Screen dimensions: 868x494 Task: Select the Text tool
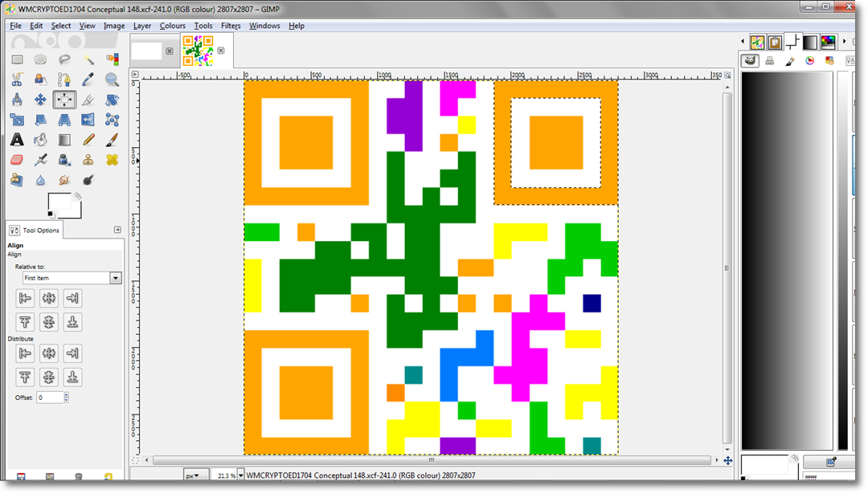click(x=17, y=140)
